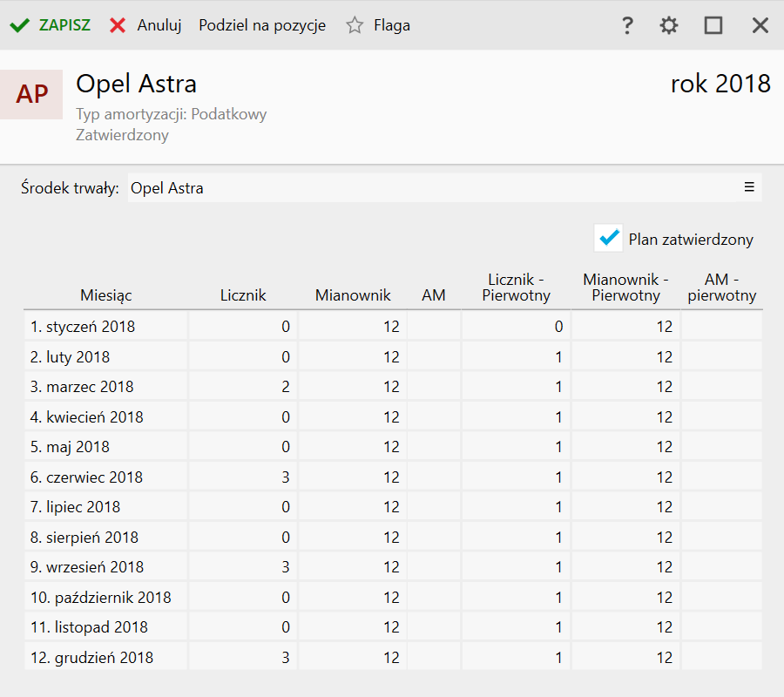Select the Licznik cell for marzec 2018
Screen dimensions: 784x697
[x=243, y=387]
